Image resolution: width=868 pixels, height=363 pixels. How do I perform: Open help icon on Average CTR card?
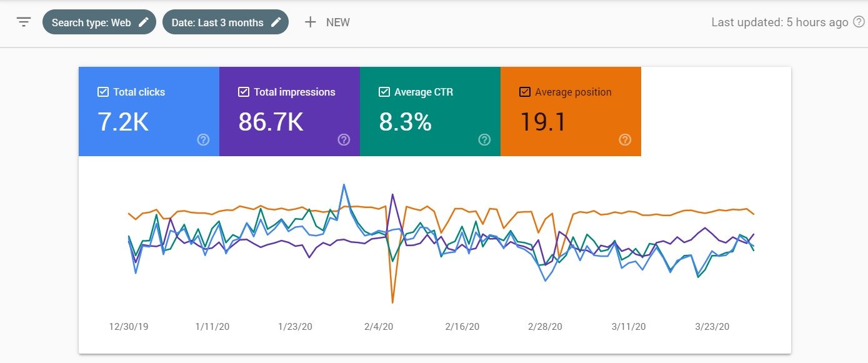pyautogui.click(x=484, y=140)
